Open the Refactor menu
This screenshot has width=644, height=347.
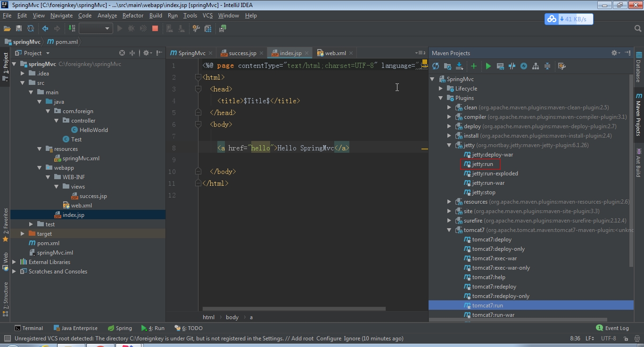coord(133,16)
